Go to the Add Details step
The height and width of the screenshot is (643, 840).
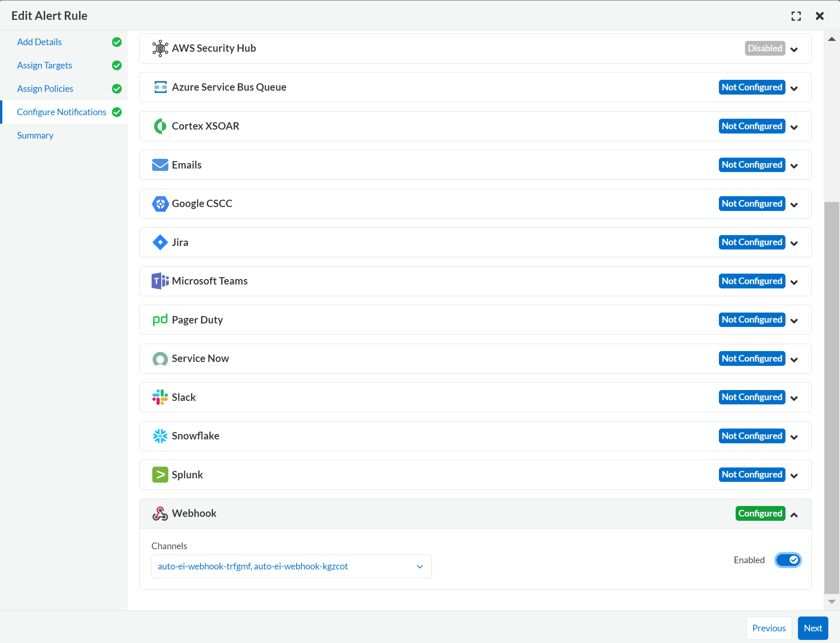[x=39, y=42]
